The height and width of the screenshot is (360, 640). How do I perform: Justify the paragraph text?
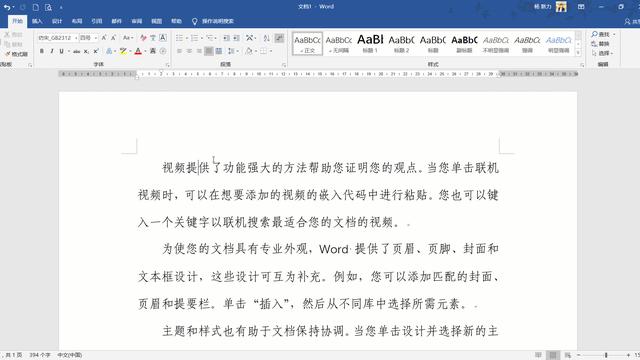tap(209, 51)
